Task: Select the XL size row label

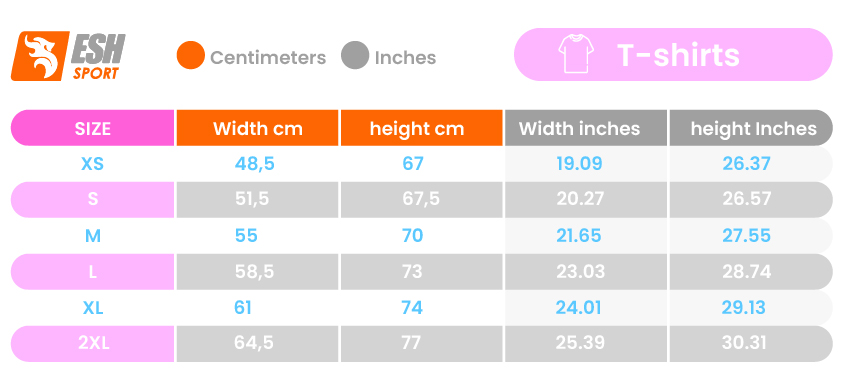Action: (x=92, y=308)
